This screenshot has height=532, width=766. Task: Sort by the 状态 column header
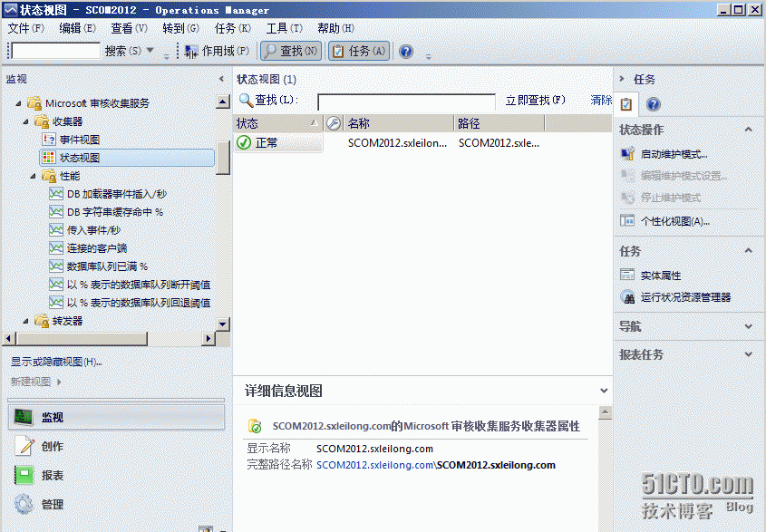click(277, 123)
